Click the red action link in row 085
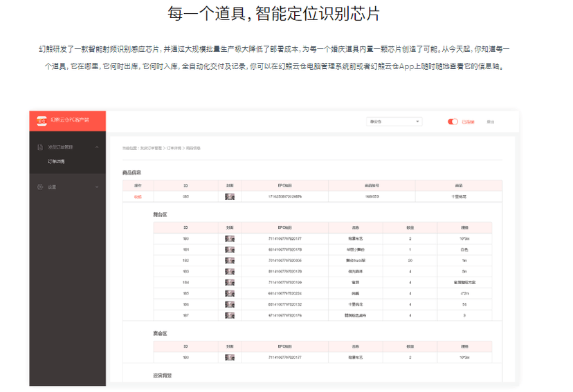The image size is (573, 392). [138, 197]
